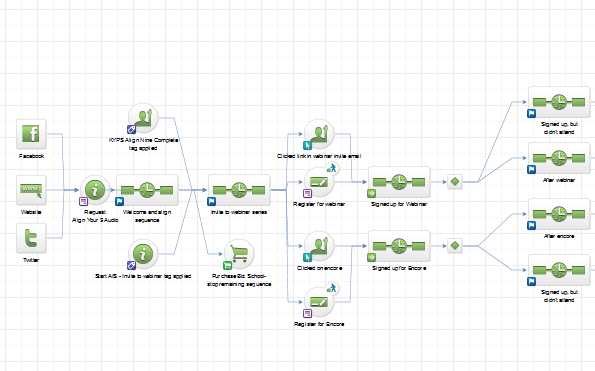Click the Website traffic source icon
The width and height of the screenshot is (595, 371).
click(31, 190)
